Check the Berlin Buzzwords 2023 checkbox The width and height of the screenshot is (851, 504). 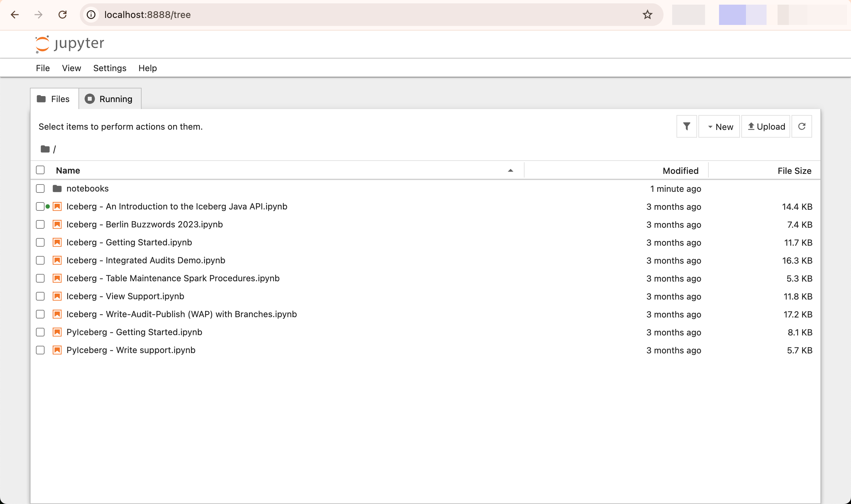pos(40,224)
